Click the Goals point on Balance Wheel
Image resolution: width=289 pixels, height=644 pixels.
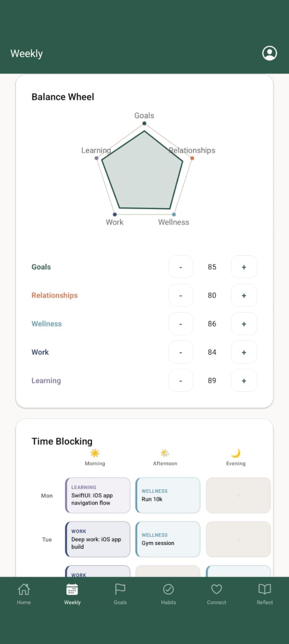pos(144,123)
